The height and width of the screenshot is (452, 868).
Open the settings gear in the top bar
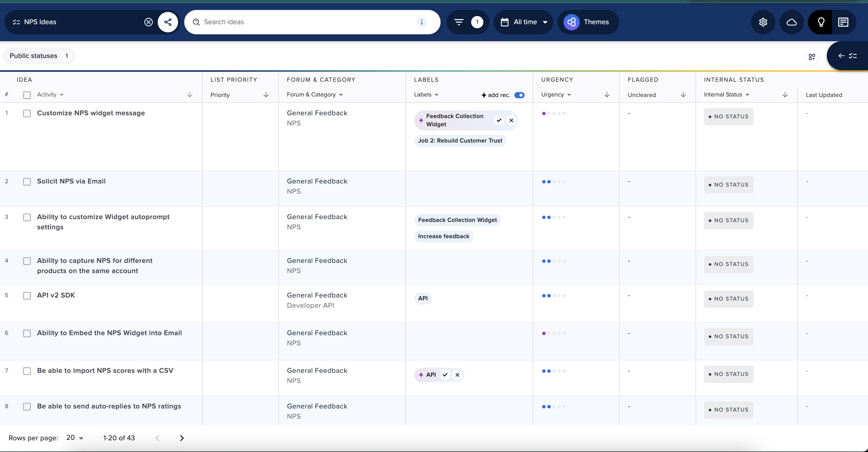click(763, 22)
